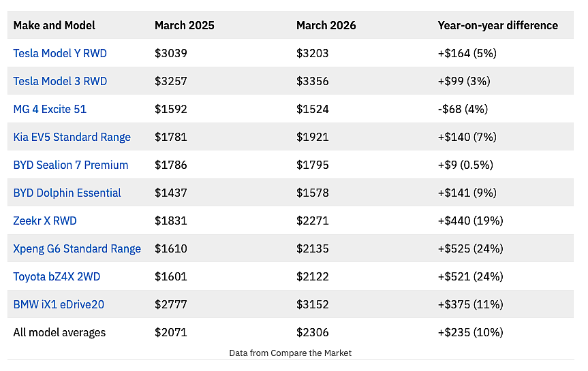Screen dimensions: 588x371
Task: Click the +$525 (24%) Xpeng difference cell
Action: [470, 249]
